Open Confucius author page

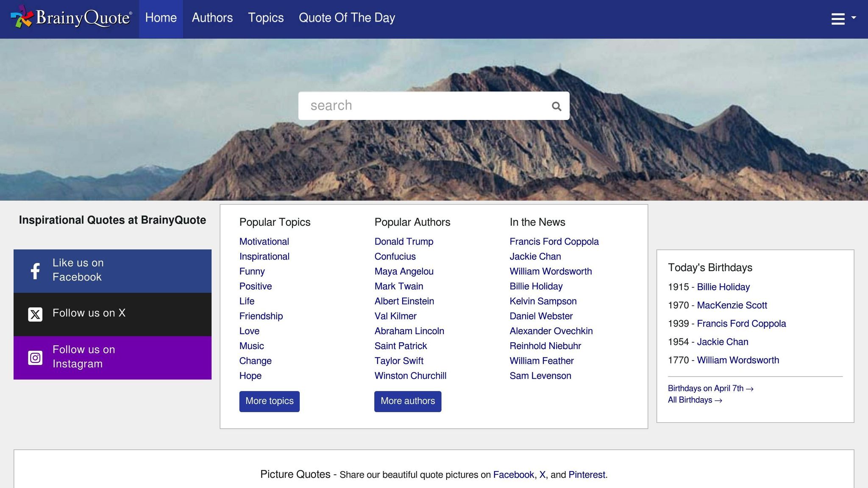(x=395, y=256)
